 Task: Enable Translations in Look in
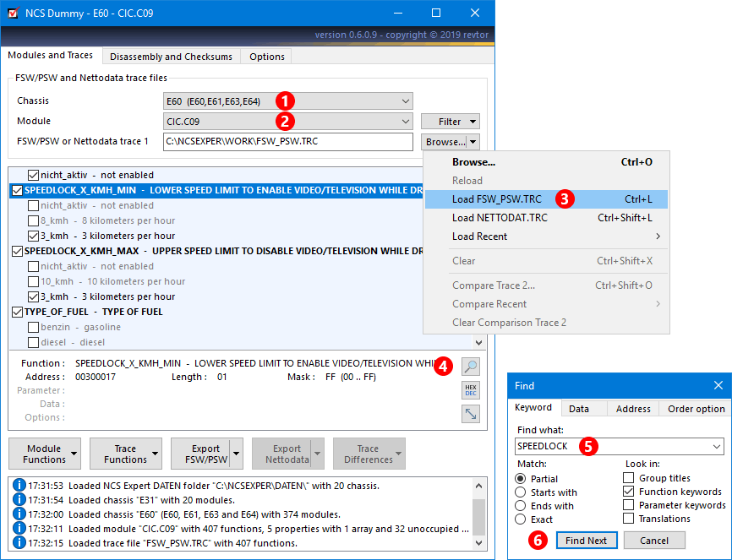click(x=628, y=519)
